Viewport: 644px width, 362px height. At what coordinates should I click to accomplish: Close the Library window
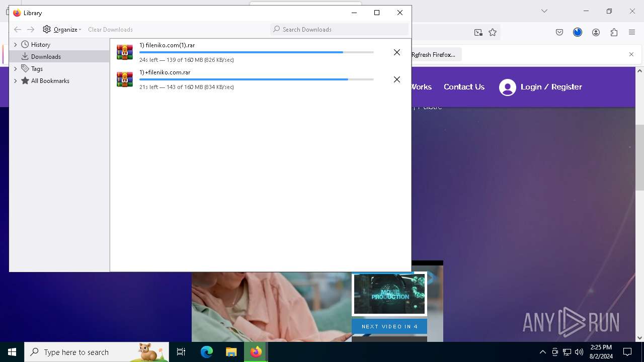400,13
